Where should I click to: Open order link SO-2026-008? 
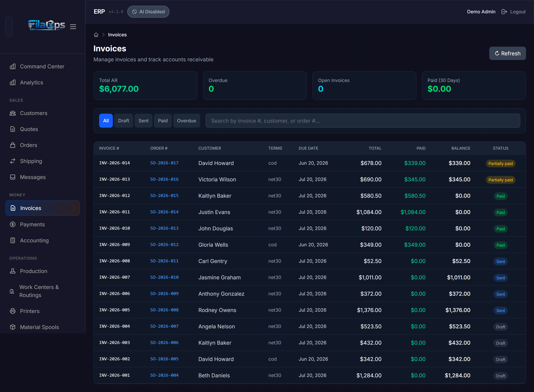click(x=164, y=310)
